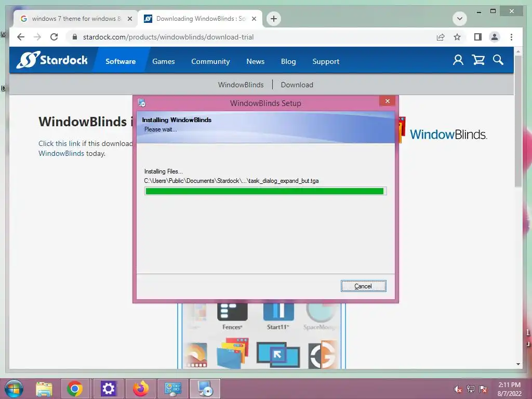The image size is (532, 399).
Task: Open the shopping cart icon
Action: pyautogui.click(x=478, y=60)
